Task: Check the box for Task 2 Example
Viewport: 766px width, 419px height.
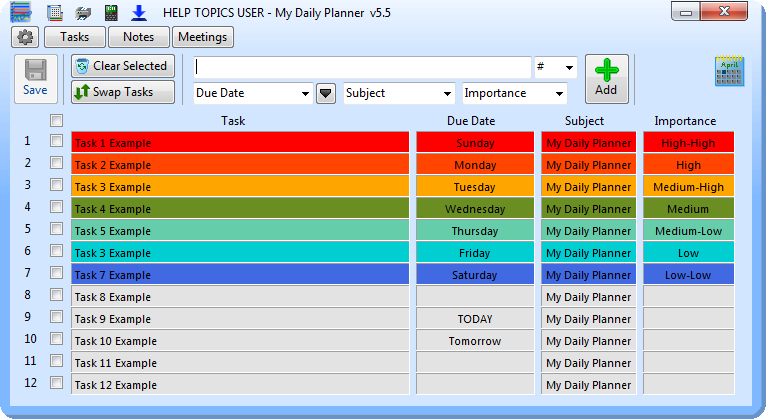Action: point(57,163)
